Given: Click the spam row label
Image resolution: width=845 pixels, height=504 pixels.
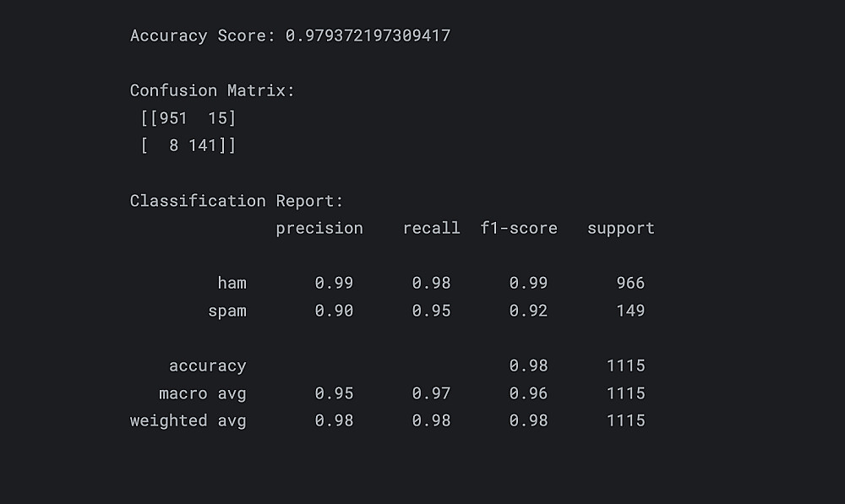Looking at the screenshot, I should point(227,311).
